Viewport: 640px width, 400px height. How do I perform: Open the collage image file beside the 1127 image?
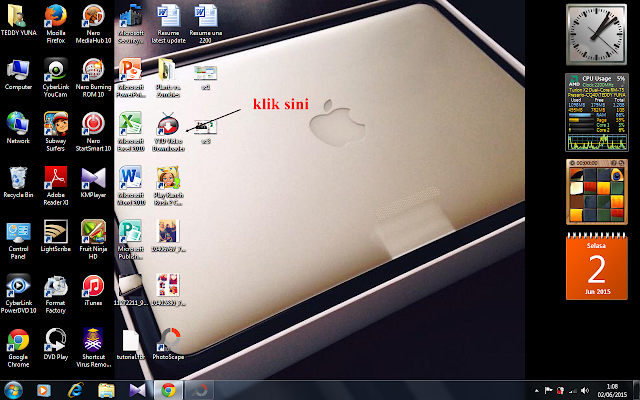point(168,290)
